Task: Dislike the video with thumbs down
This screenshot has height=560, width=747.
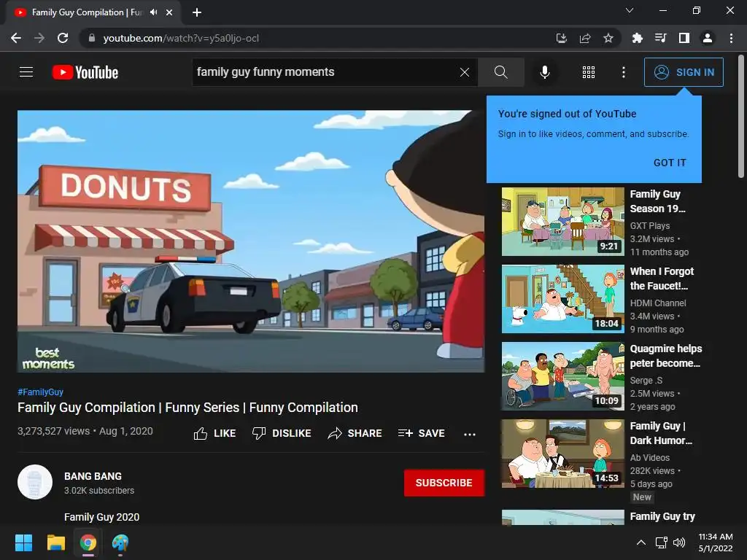Action: (282, 433)
